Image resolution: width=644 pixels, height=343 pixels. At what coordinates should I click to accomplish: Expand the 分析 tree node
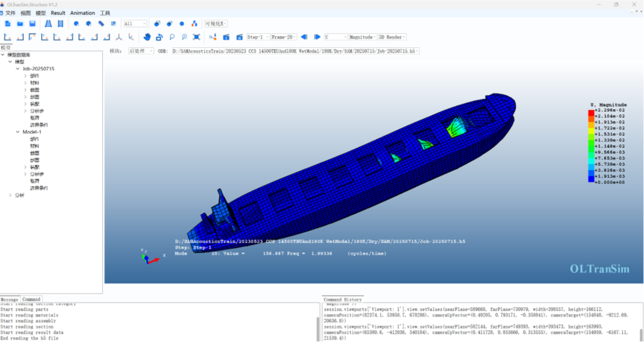(x=10, y=195)
